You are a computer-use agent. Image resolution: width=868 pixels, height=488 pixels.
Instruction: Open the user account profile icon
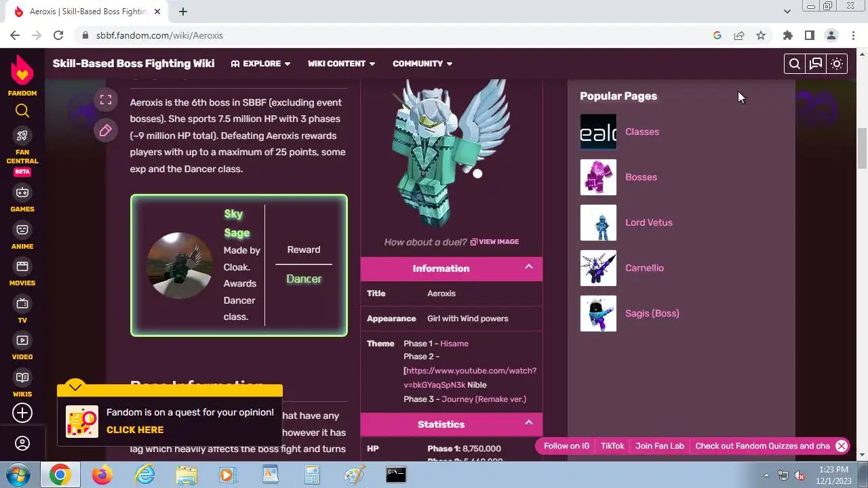[x=22, y=443]
